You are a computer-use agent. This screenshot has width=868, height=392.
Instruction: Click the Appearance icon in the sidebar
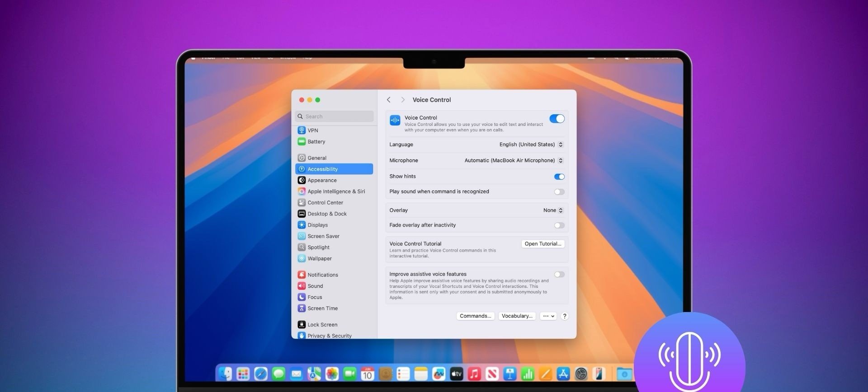coord(302,180)
